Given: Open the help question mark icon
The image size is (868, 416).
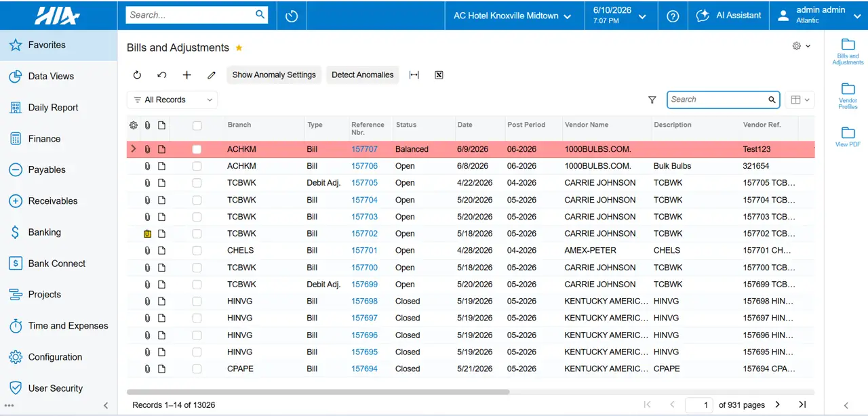Looking at the screenshot, I should [673, 16].
